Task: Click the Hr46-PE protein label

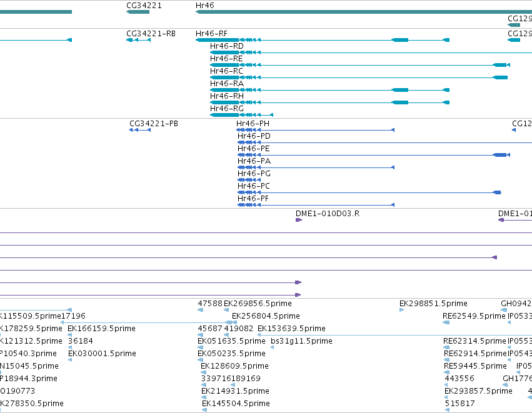Action: click(253, 149)
